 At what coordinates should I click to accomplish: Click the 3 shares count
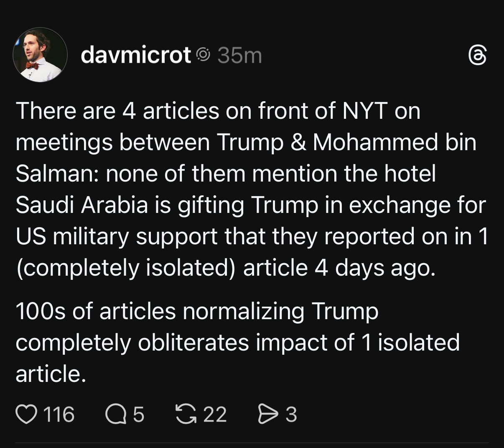(x=291, y=414)
